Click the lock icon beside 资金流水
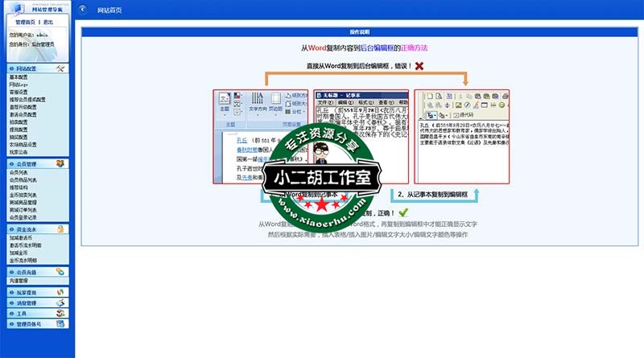The width and height of the screenshot is (644, 358). (60, 229)
